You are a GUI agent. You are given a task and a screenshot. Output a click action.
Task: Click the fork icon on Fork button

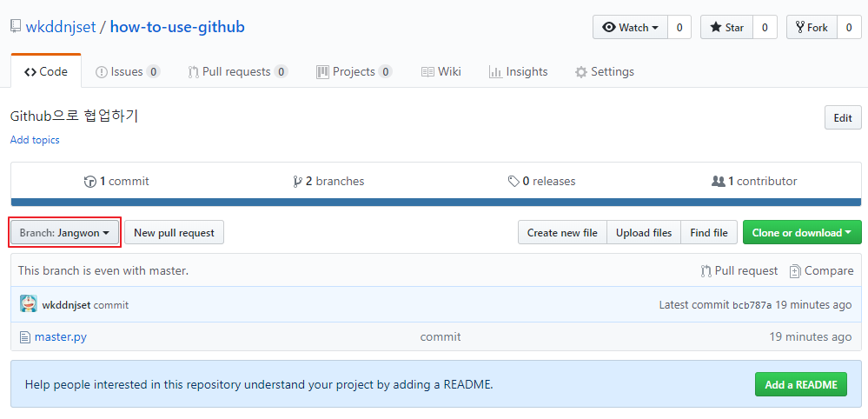point(800,27)
